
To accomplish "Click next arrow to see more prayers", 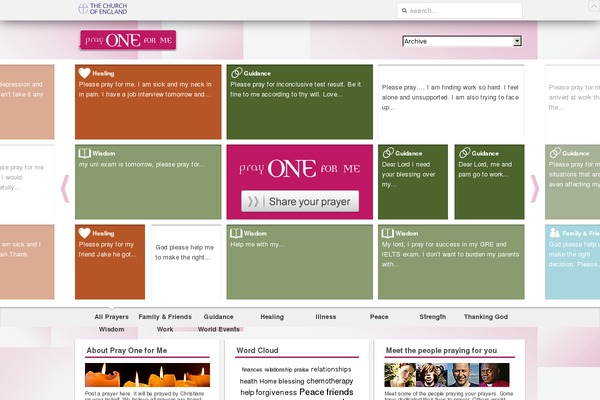I will [535, 188].
